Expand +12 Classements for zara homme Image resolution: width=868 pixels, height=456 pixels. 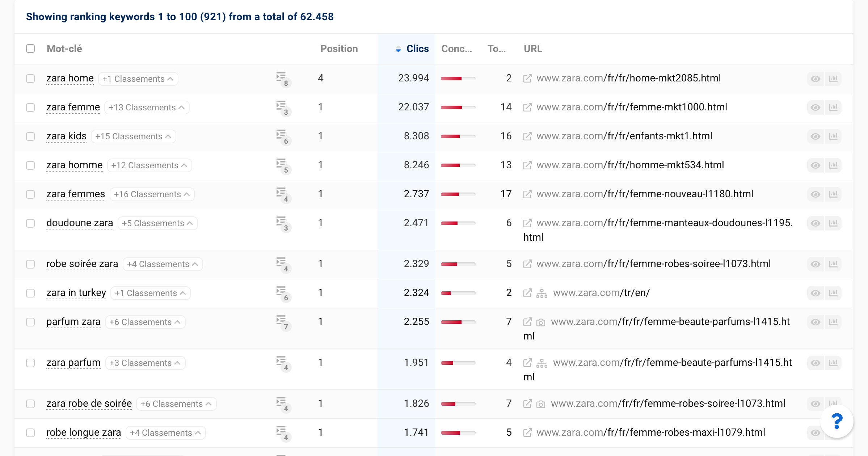pos(149,165)
